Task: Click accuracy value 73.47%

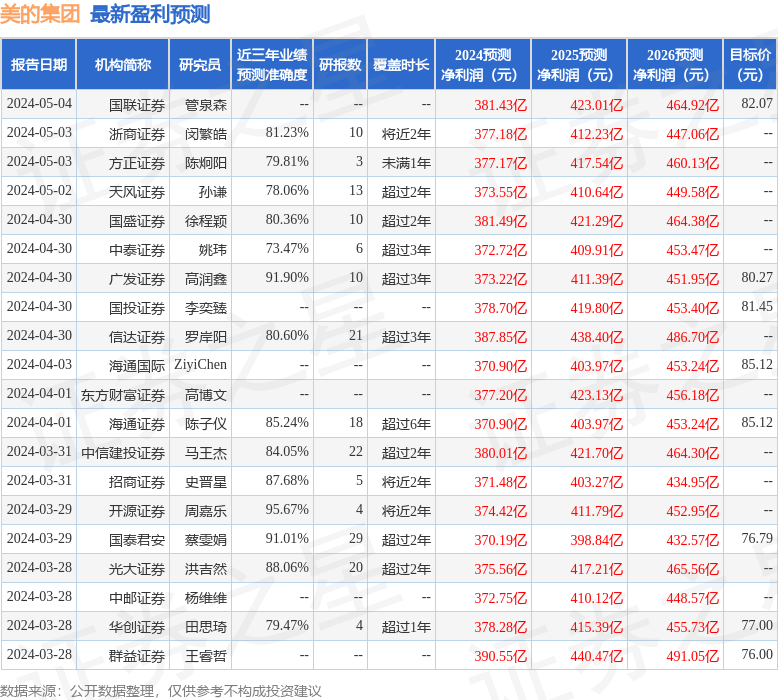Action: (287, 249)
